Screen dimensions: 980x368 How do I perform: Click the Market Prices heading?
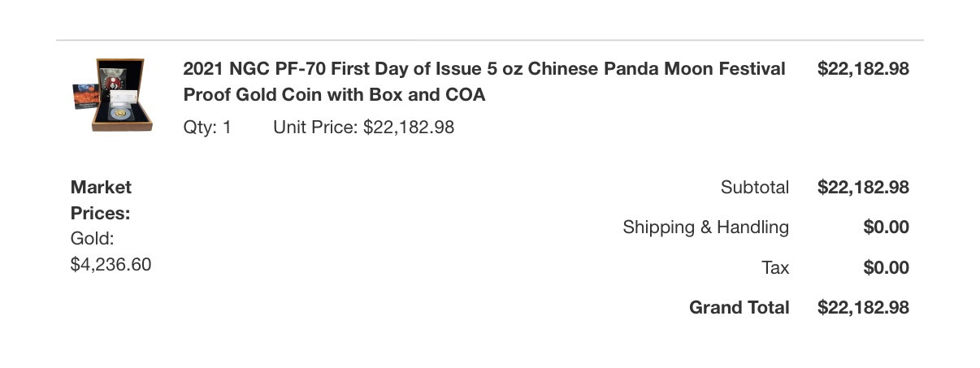pyautogui.click(x=101, y=200)
